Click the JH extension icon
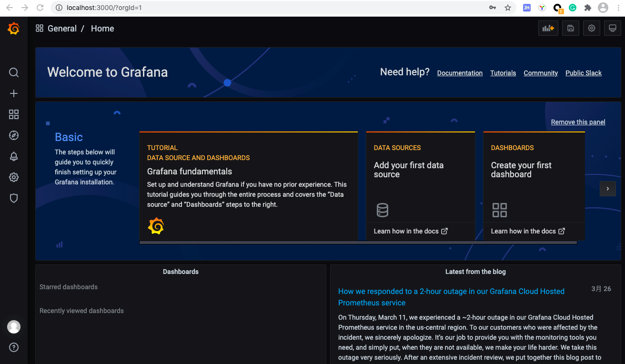The width and height of the screenshot is (625, 364). coord(527,8)
